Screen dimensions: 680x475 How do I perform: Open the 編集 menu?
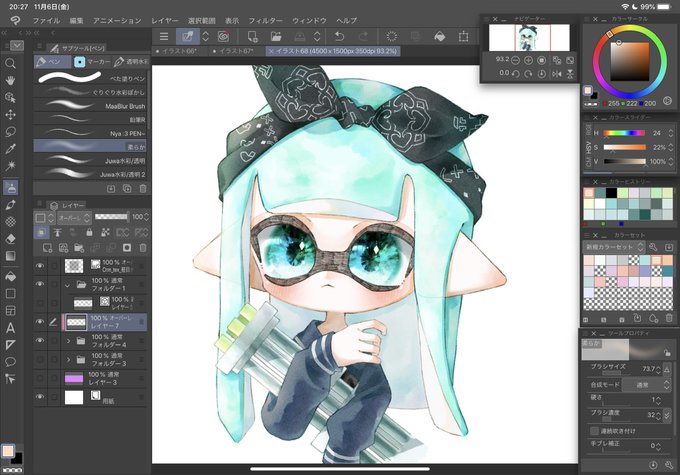76,20
